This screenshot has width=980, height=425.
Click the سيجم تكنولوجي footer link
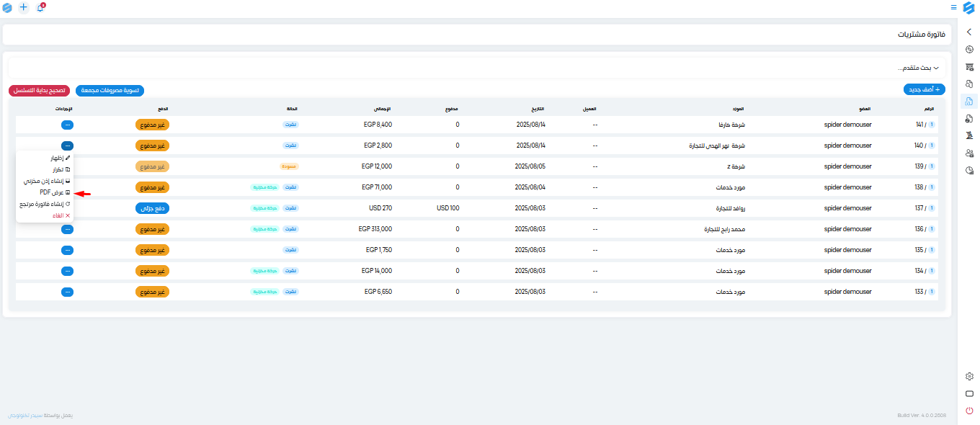click(24, 416)
